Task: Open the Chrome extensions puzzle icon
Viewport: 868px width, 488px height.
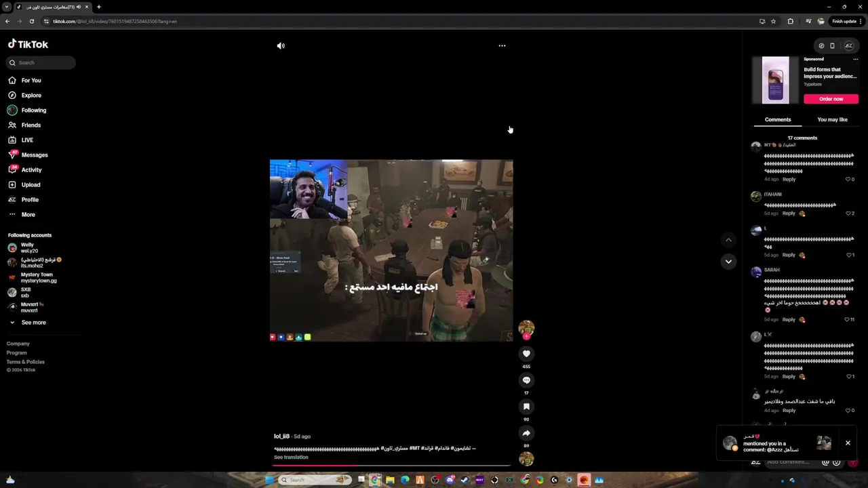Action: 790,21
